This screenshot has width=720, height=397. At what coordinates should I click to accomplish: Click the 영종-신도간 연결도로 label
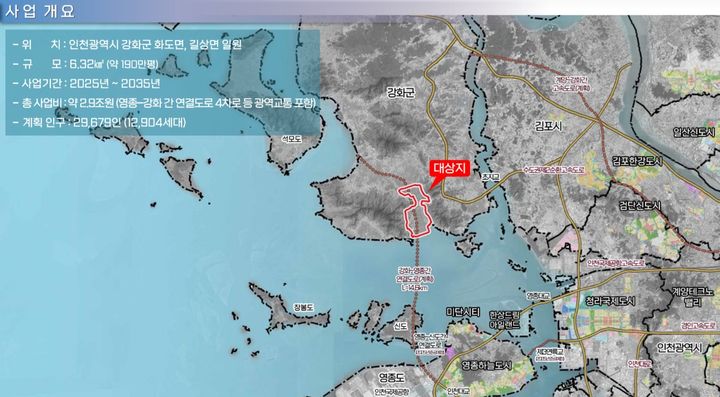click(x=430, y=343)
